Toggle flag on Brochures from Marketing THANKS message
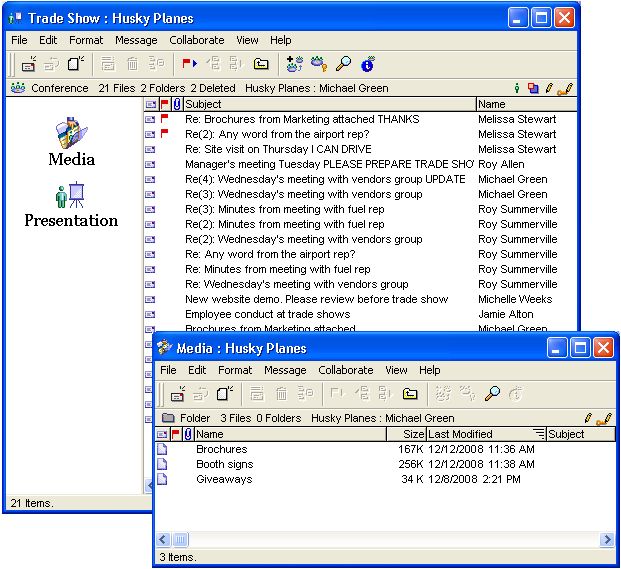Image resolution: width=621 pixels, height=569 pixels. click(164, 119)
